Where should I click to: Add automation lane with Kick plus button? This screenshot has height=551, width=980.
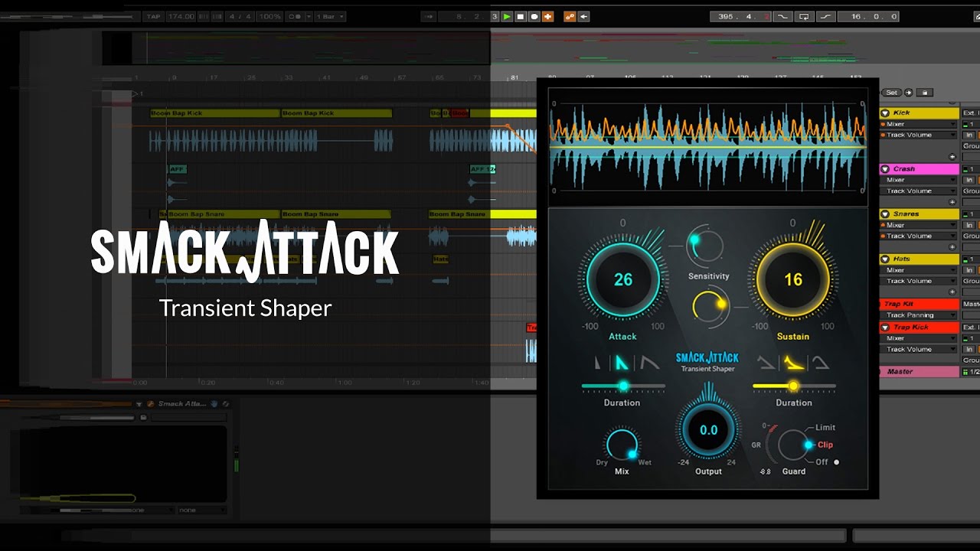pos(952,157)
